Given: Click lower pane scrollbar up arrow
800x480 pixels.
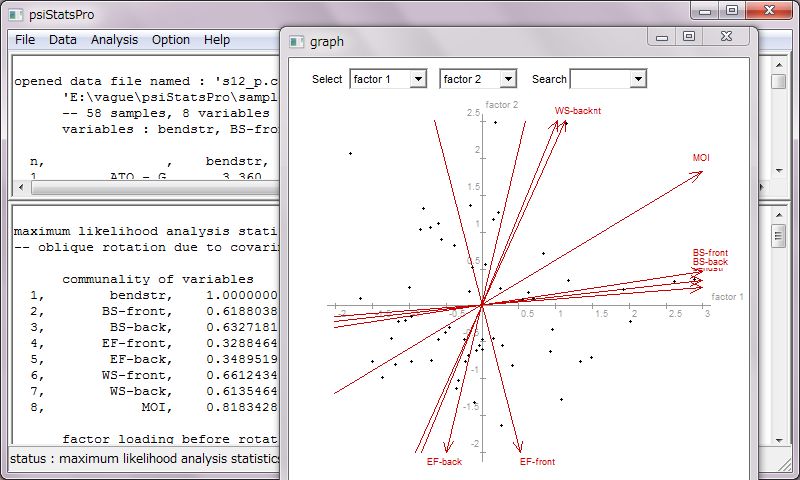Looking at the screenshot, I should click(x=779, y=215).
